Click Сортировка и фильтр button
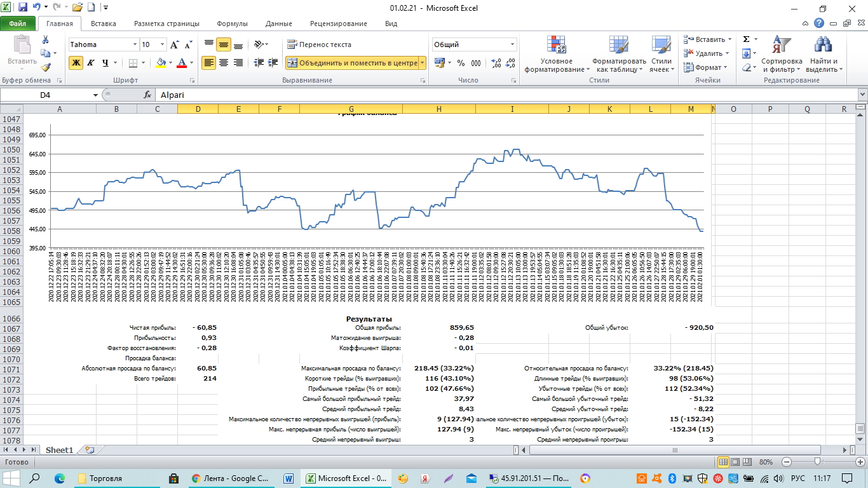Screen dimensions: 868x488 (782, 55)
